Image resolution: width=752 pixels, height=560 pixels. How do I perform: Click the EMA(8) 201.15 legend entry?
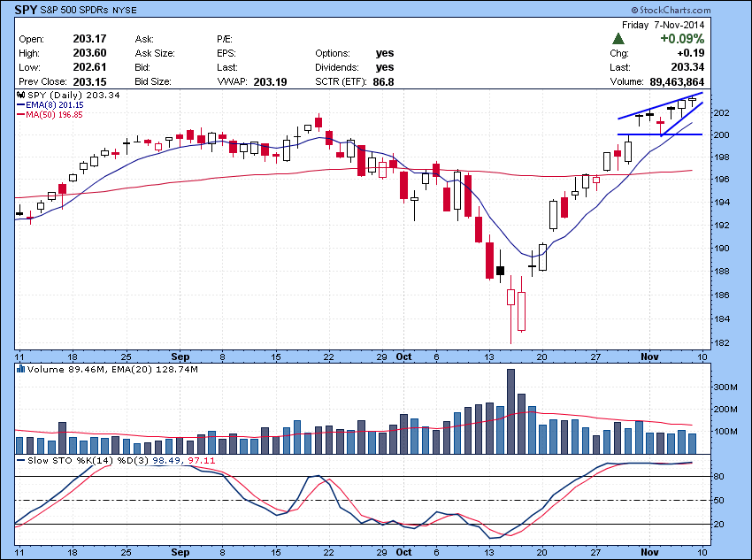click(50, 105)
